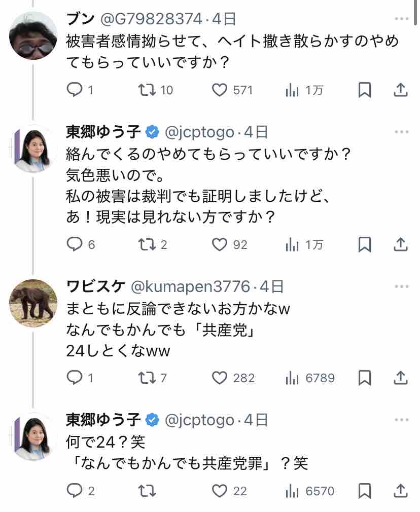
Task: Open more options on ワビスケ's tweet
Action: click(401, 287)
